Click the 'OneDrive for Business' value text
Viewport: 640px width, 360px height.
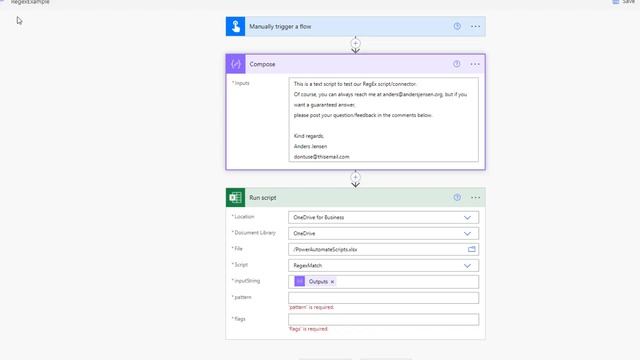tap(319, 218)
